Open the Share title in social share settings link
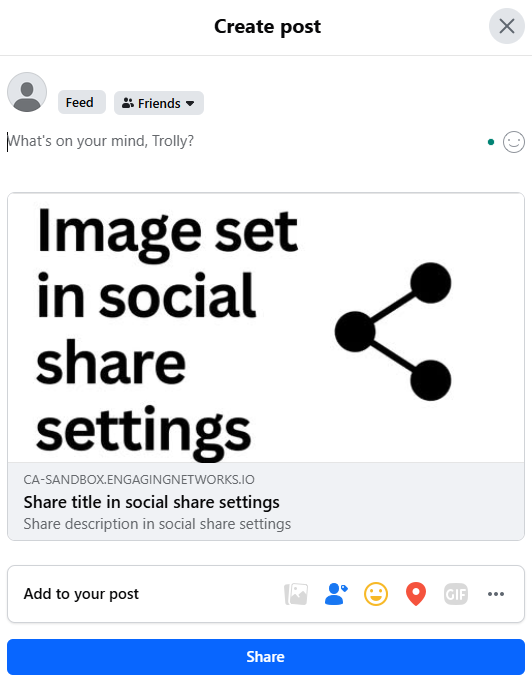The width and height of the screenshot is (532, 687). [x=152, y=502]
